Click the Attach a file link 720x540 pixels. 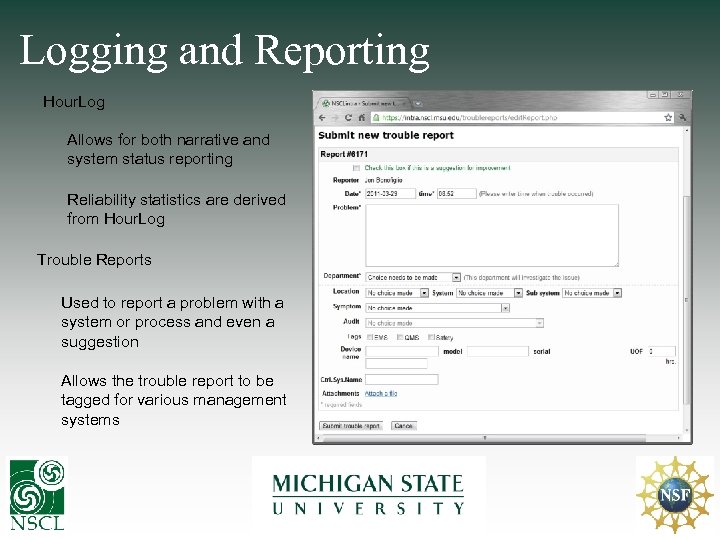(381, 394)
